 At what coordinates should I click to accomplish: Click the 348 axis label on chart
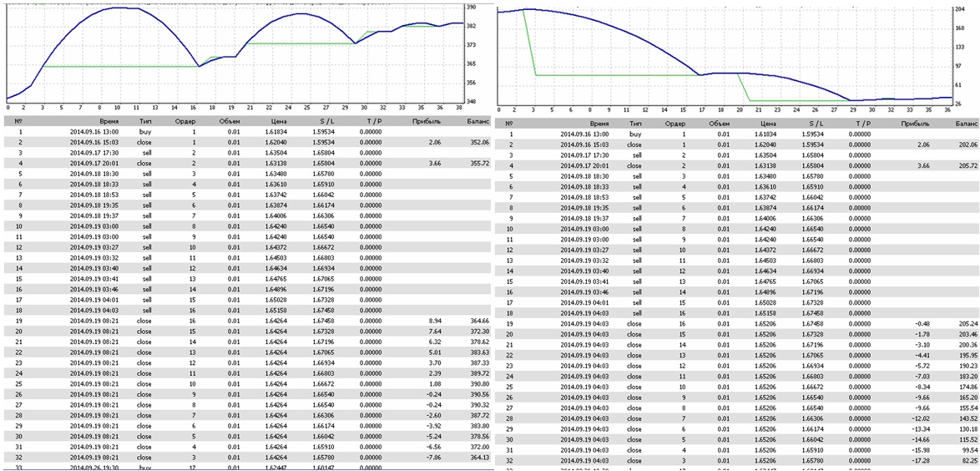pos(472,102)
